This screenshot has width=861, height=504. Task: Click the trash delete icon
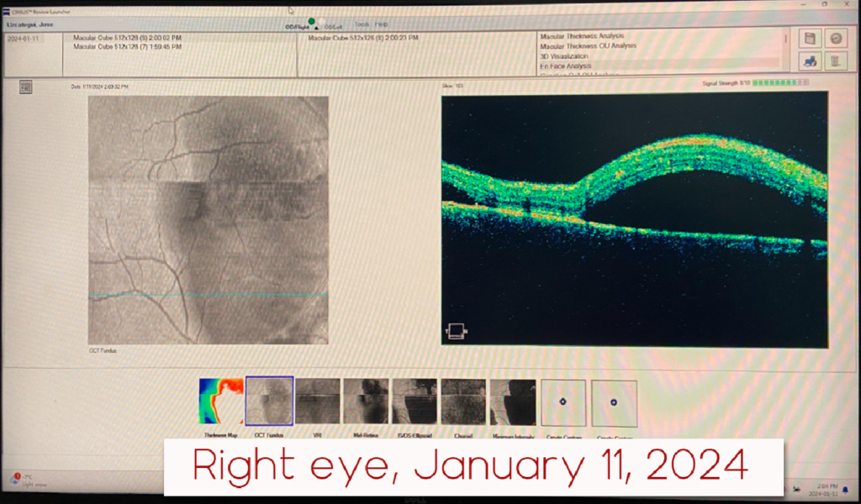835,61
